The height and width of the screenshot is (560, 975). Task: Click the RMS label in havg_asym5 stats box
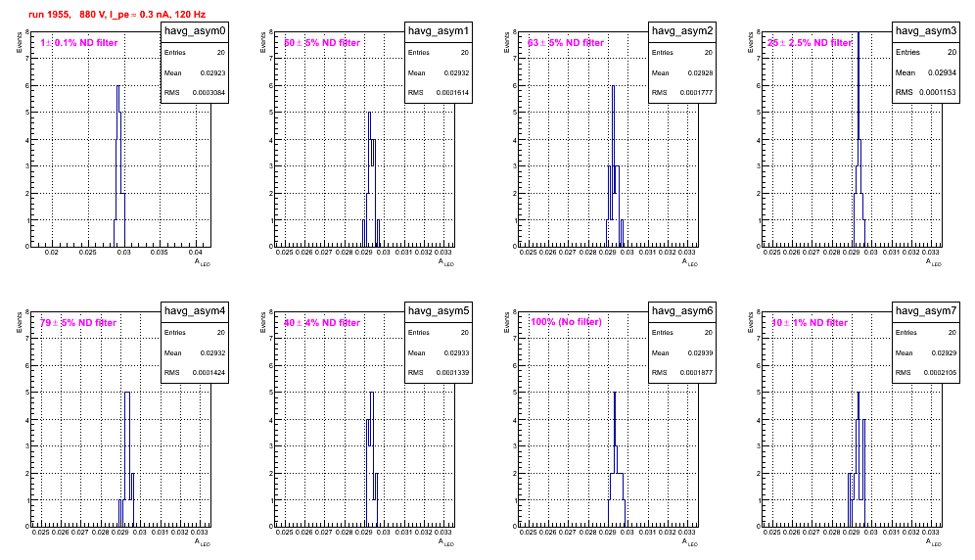click(x=415, y=373)
